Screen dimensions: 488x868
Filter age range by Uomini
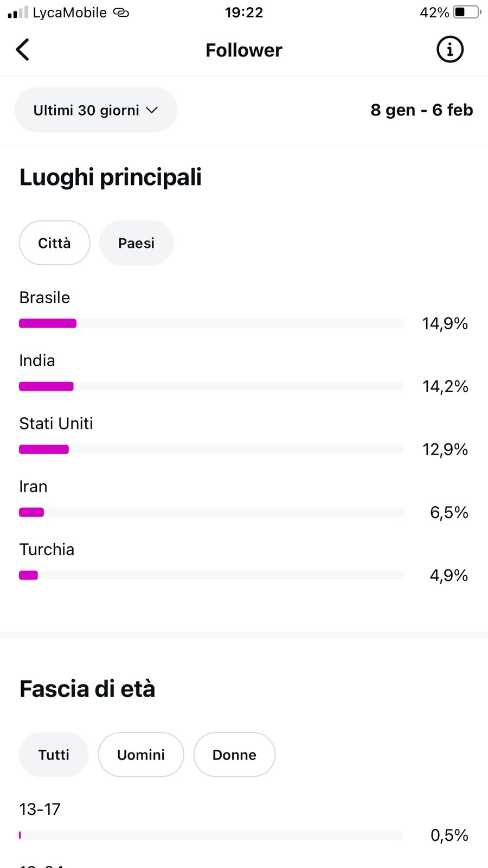tap(141, 755)
